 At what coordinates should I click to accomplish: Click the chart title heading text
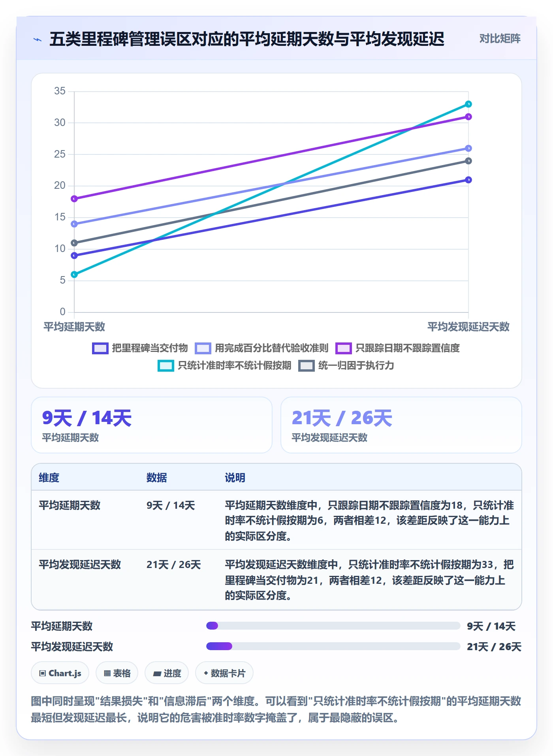(247, 39)
